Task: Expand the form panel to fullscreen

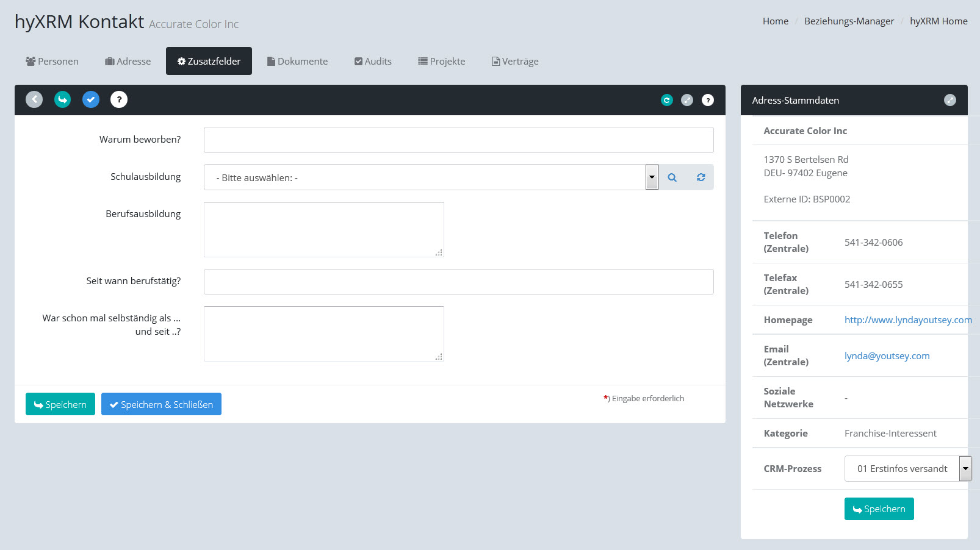Action: (x=687, y=100)
